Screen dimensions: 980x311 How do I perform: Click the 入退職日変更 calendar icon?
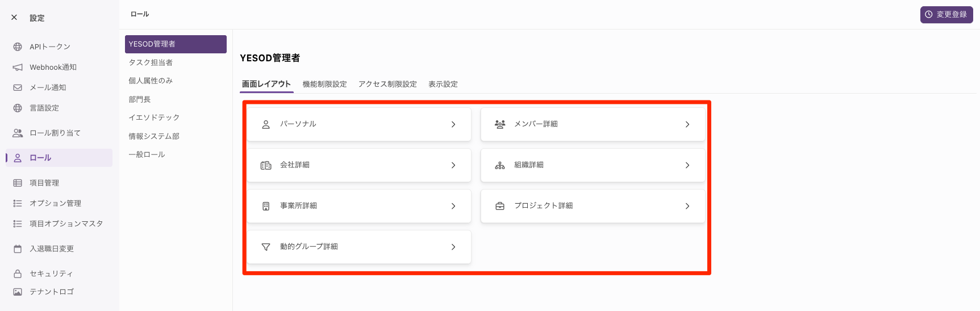(x=18, y=249)
